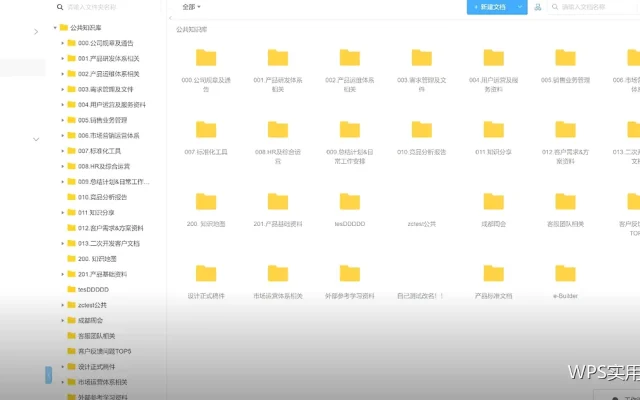Click the chevron-down arrow in far-left sidebar
640x400 pixels.
click(36, 140)
